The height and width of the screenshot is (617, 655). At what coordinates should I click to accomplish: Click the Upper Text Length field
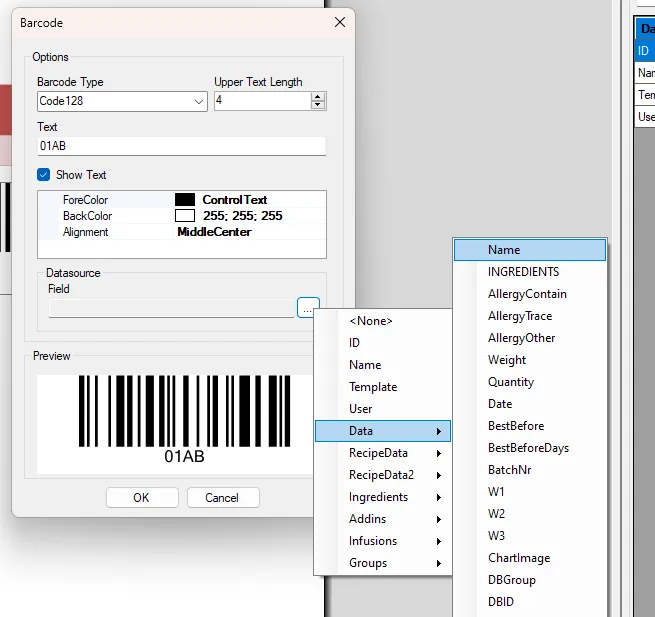[x=262, y=101]
